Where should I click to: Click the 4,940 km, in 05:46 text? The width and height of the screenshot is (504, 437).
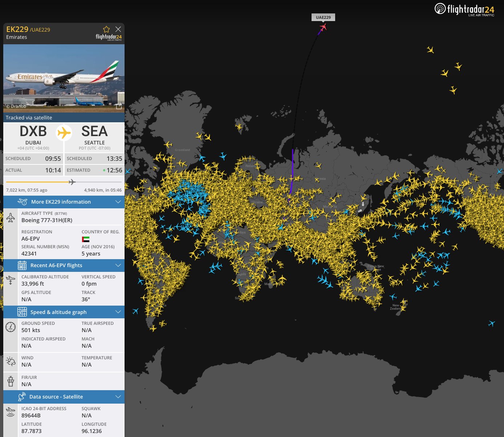point(103,190)
